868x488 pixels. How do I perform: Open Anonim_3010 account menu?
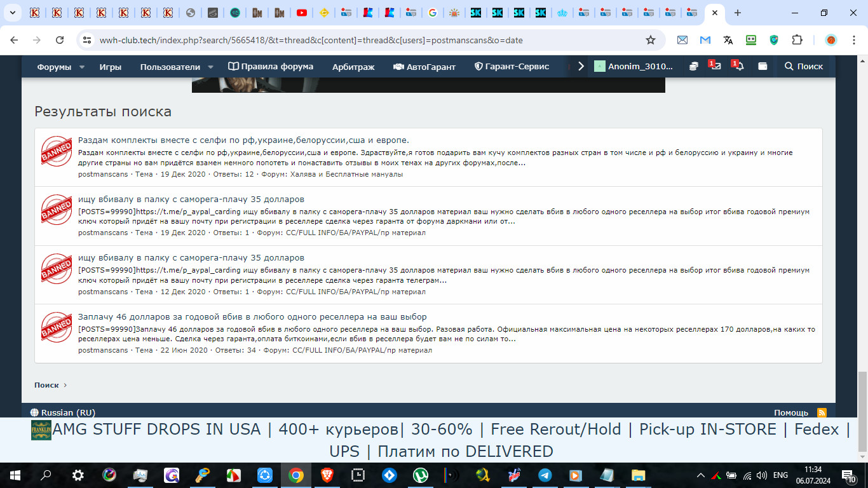634,66
